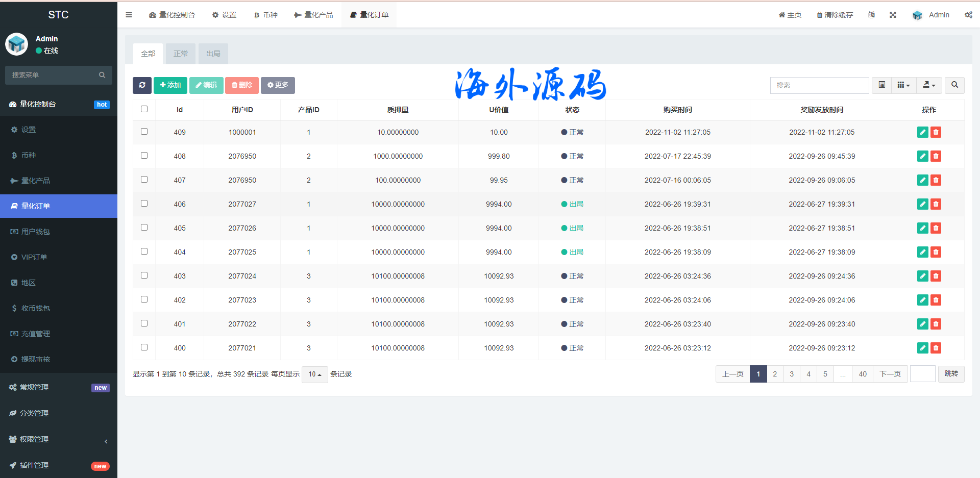
Task: Select checkbox for order row 408
Action: coord(144,156)
